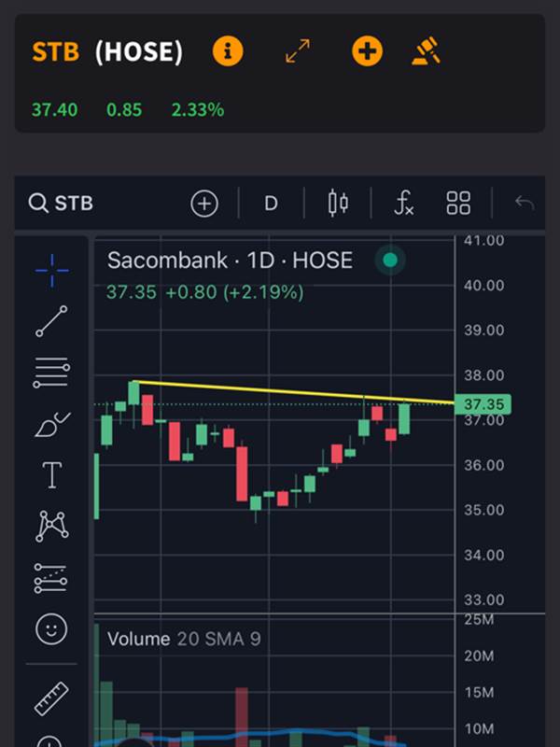The width and height of the screenshot is (560, 747).
Task: Open the STB info icon
Action: 228,51
